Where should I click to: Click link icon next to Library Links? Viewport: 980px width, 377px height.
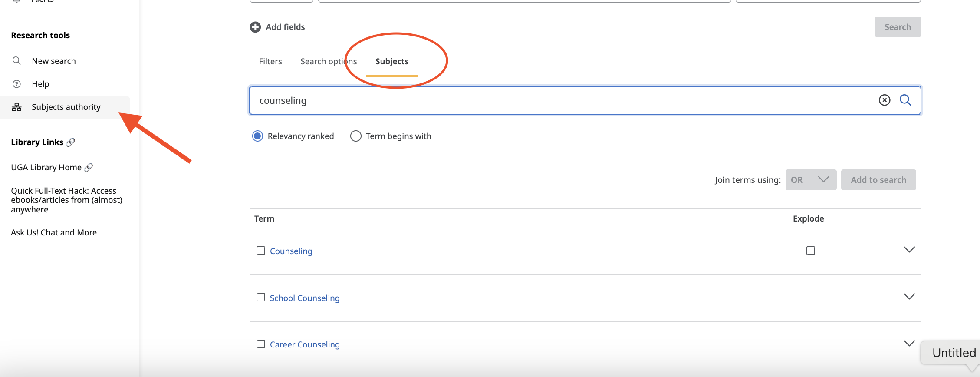[x=71, y=142]
